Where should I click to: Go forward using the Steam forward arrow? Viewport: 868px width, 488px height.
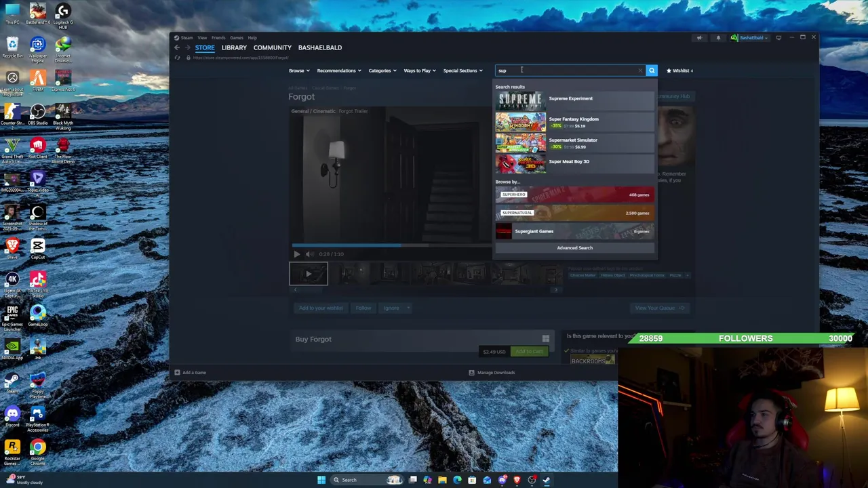pyautogui.click(x=188, y=47)
